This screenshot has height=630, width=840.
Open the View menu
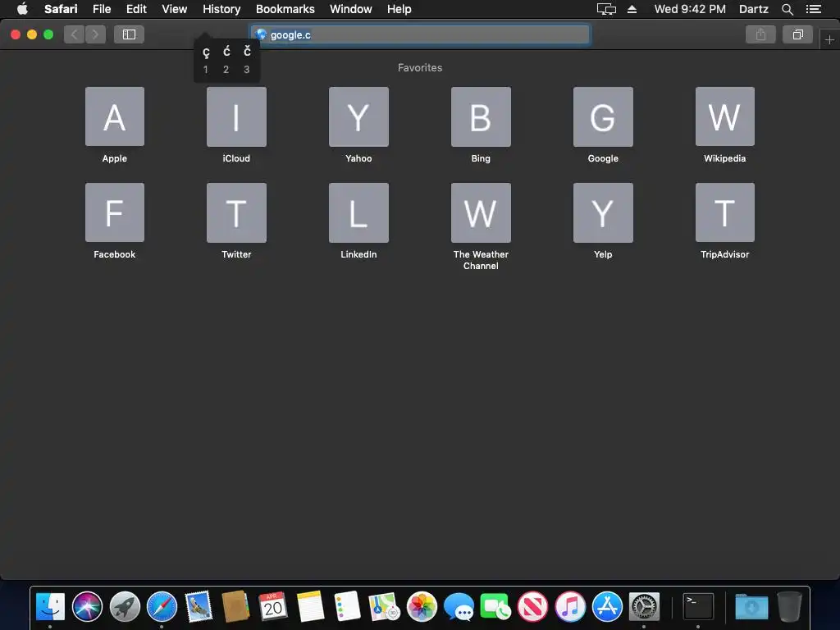(174, 9)
